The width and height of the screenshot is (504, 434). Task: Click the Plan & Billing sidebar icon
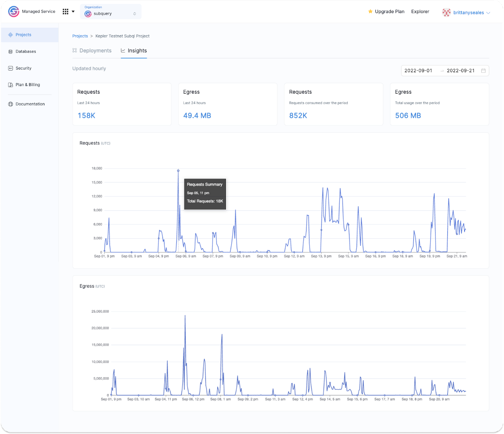point(10,85)
